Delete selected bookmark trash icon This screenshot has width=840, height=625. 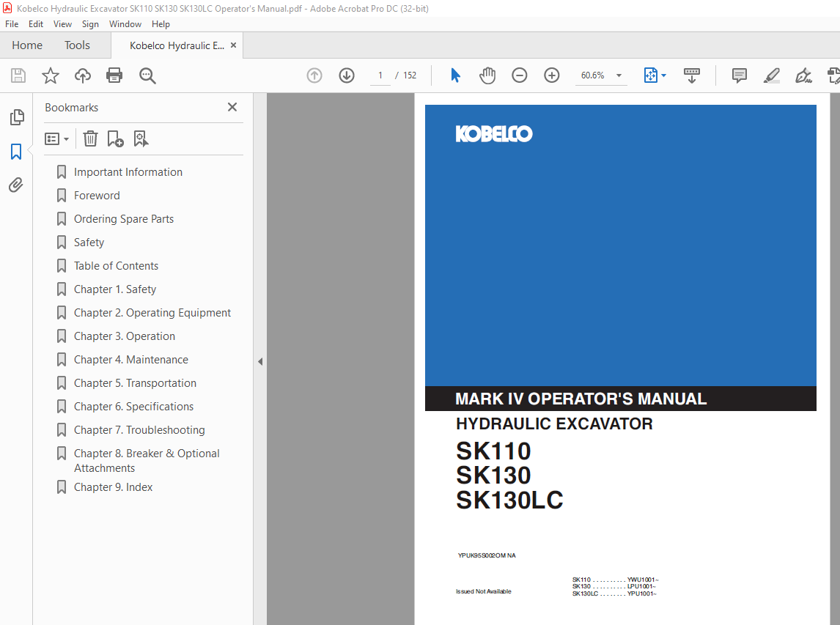[91, 138]
